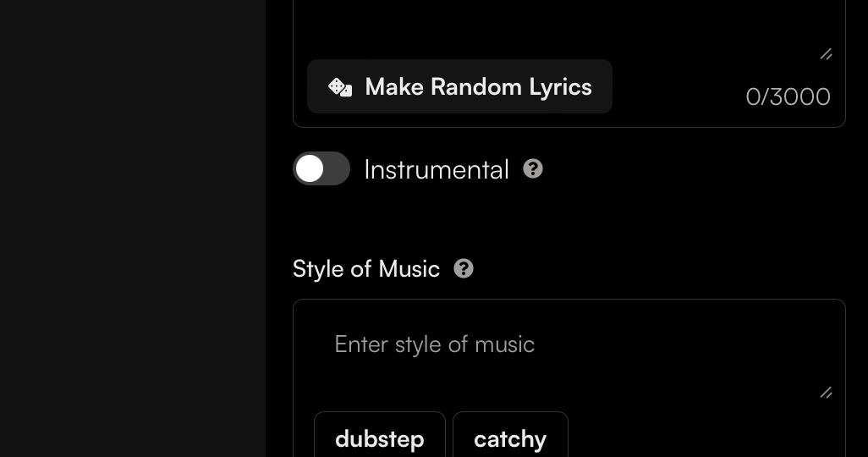Open the Instrumental help question mark
Image resolution: width=868 pixels, height=457 pixels.
point(533,168)
